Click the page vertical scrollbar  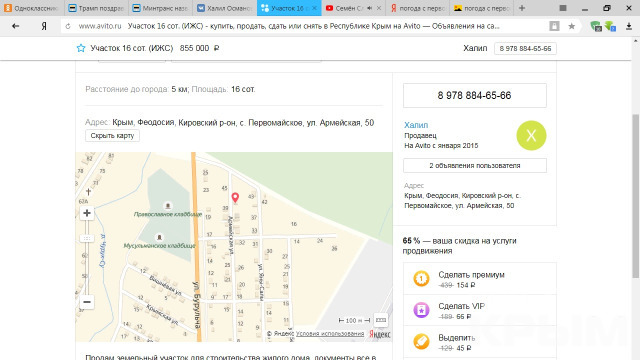pos(636,196)
